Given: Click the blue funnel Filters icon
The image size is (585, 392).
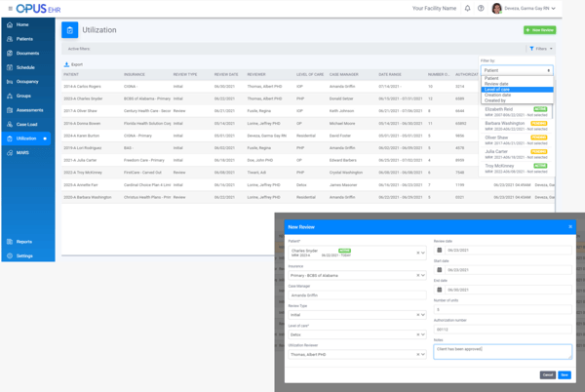Looking at the screenshot, I should 531,49.
